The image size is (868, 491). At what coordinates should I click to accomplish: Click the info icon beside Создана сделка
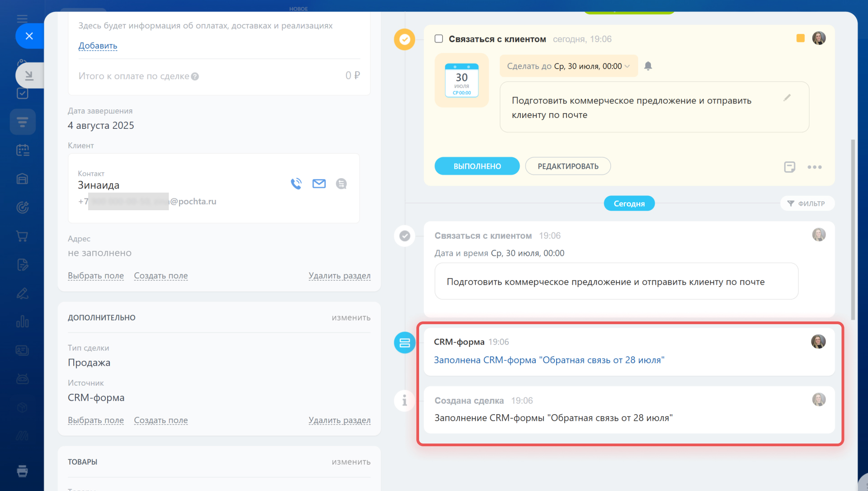click(x=405, y=401)
